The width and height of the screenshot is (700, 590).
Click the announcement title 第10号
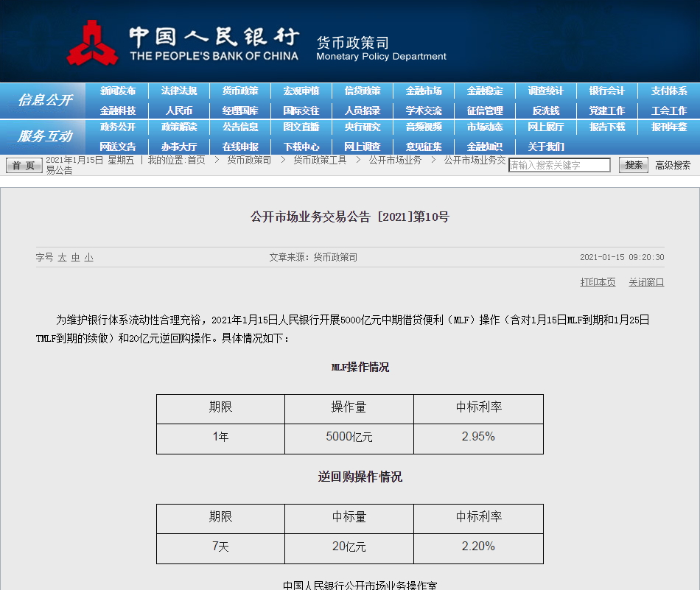(349, 217)
